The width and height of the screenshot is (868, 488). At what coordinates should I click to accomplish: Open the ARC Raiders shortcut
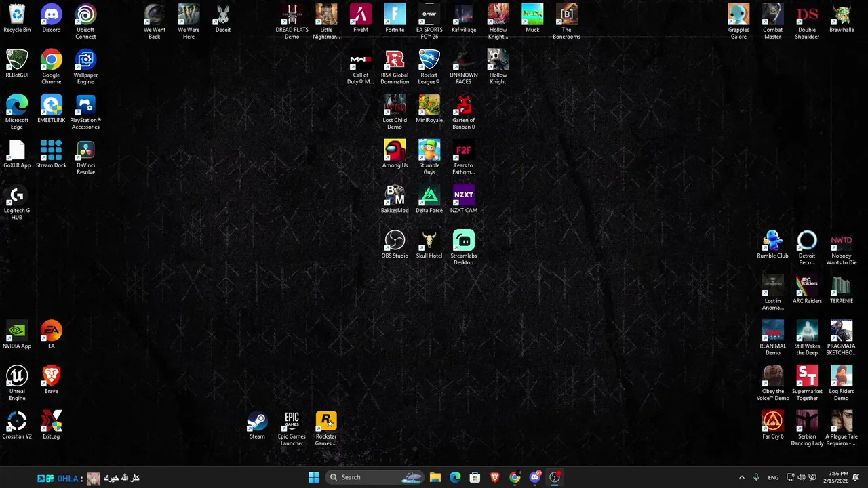click(x=807, y=290)
